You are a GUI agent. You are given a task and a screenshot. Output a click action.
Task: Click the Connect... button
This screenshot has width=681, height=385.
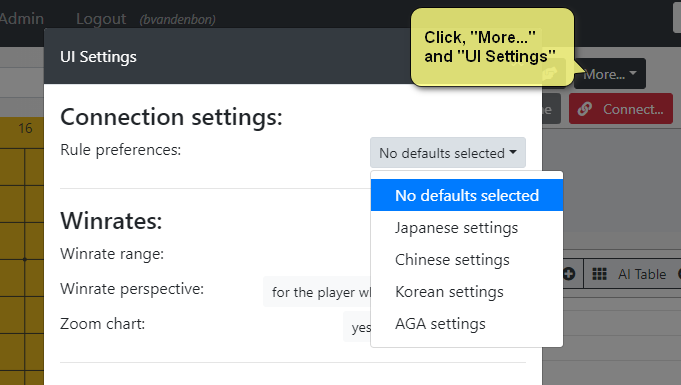[621, 109]
